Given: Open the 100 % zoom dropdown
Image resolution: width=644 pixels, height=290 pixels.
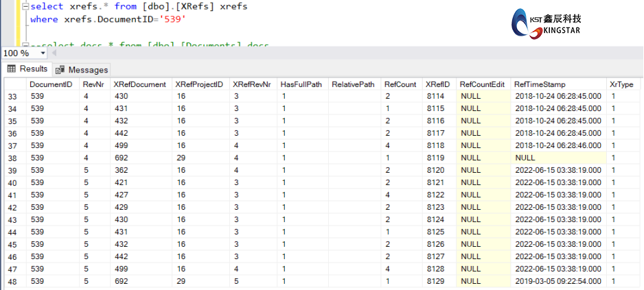Looking at the screenshot, I should click(x=43, y=53).
